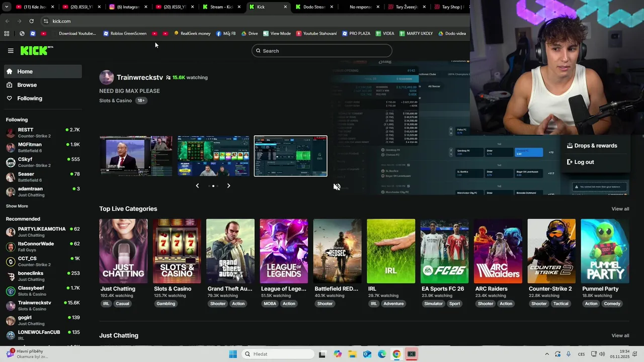Image resolution: width=644 pixels, height=362 pixels.
Task: Open LONEWOLFanCUB in Recommended list
Action: pos(43,335)
